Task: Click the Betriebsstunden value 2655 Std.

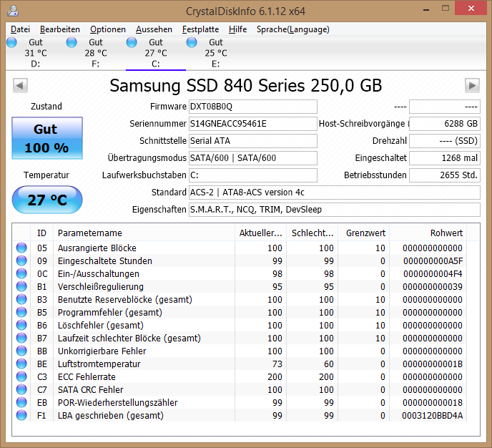Action: pos(445,175)
